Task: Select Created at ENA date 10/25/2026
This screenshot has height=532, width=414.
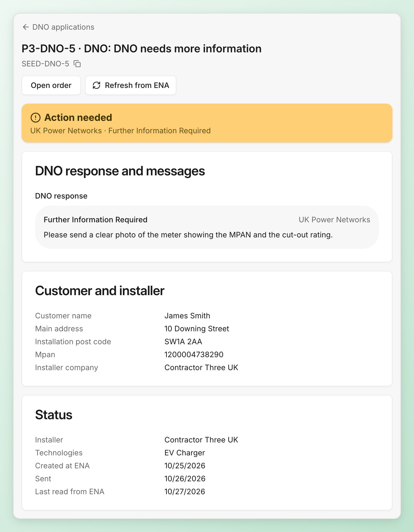Action: coord(185,466)
